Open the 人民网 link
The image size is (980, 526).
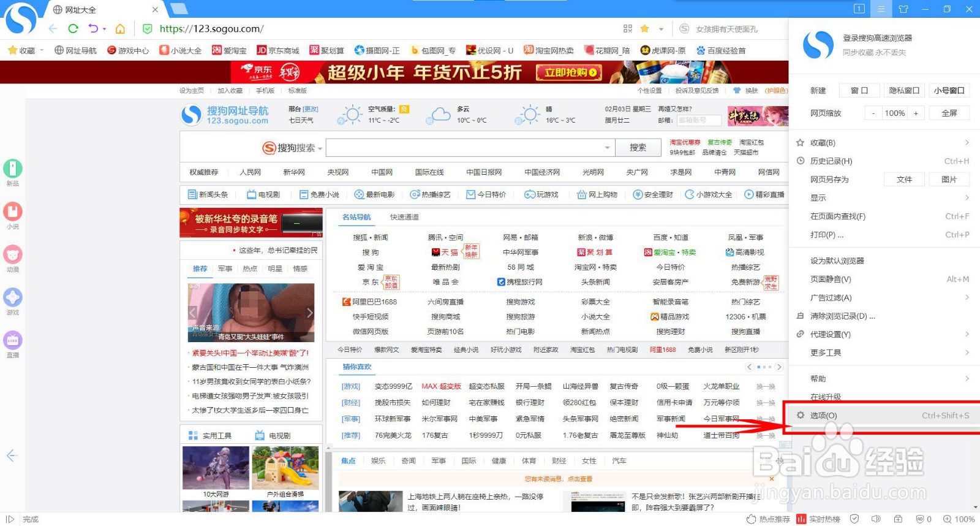[x=250, y=172]
